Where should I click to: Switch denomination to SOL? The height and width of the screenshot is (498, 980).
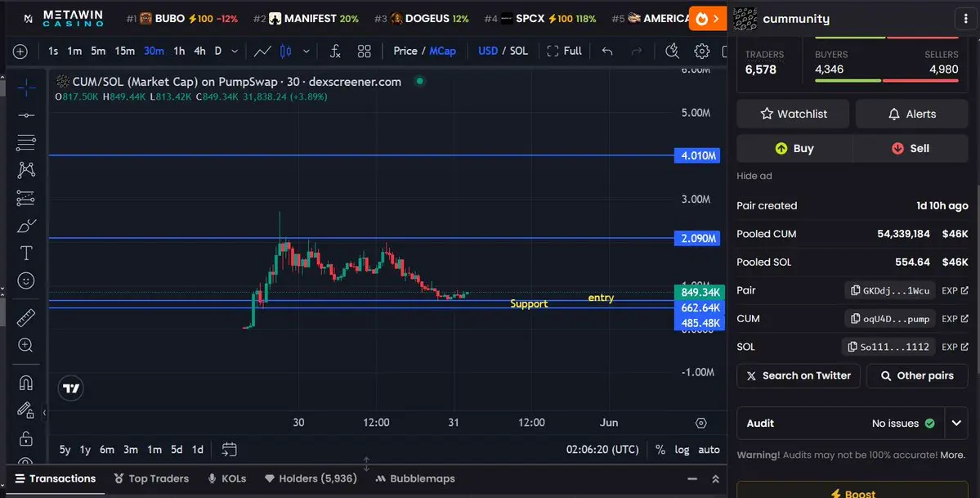click(x=519, y=52)
